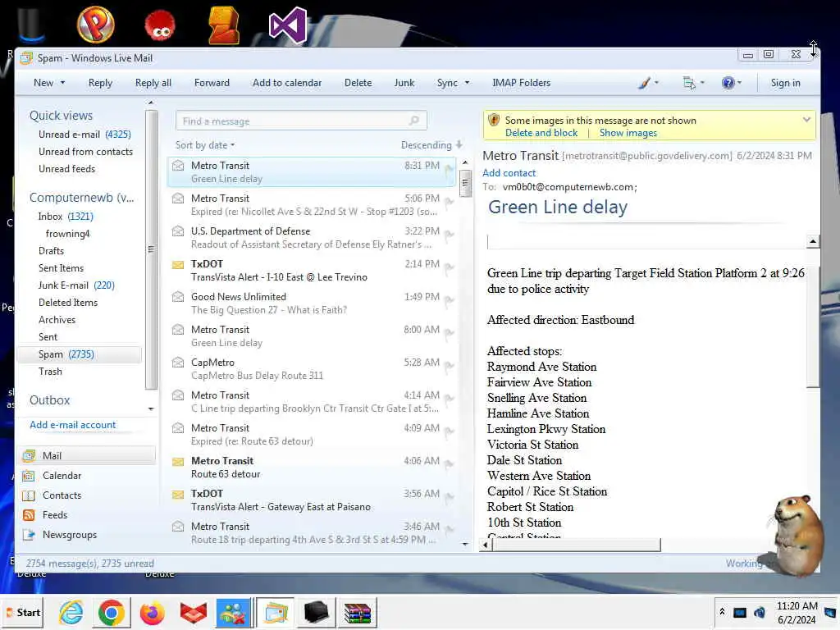840x630 pixels.
Task: Collapse the Quick views section
Action: 61,116
